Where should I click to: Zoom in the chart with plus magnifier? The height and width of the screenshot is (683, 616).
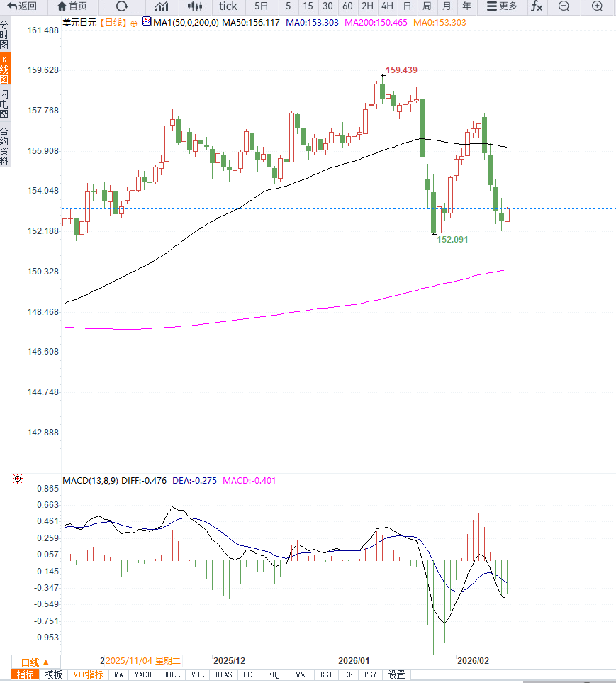click(597, 6)
